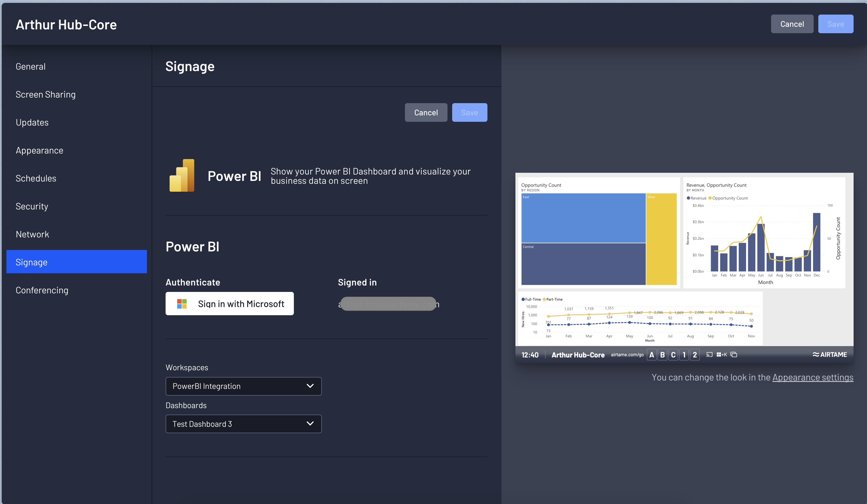This screenshot has width=867, height=504.
Task: Click Arthur Hub-Core name in preview bar
Action: 578,355
